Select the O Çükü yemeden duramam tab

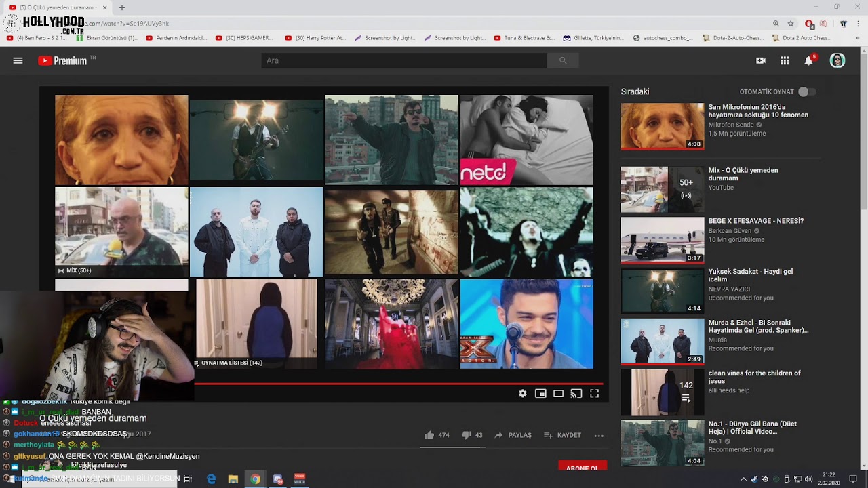(58, 7)
